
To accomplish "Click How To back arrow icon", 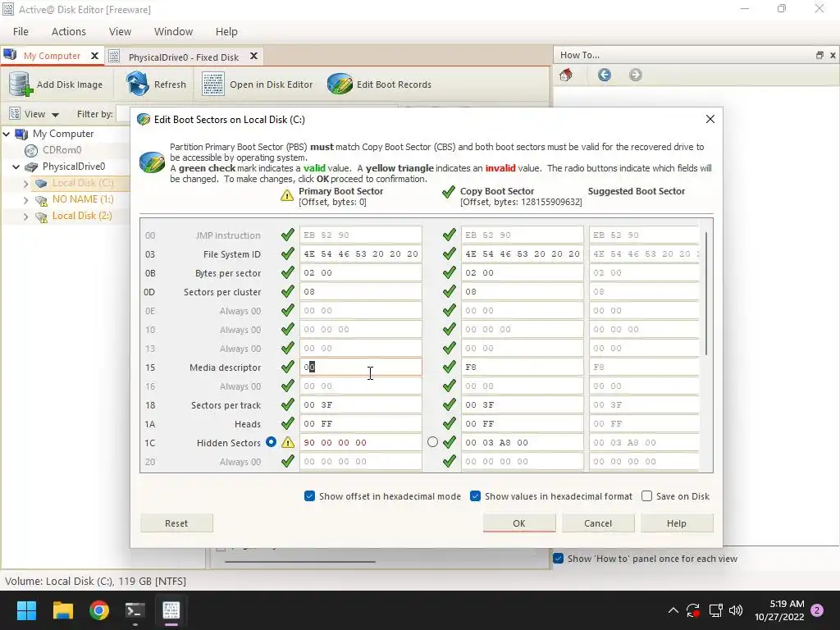I will pos(605,75).
